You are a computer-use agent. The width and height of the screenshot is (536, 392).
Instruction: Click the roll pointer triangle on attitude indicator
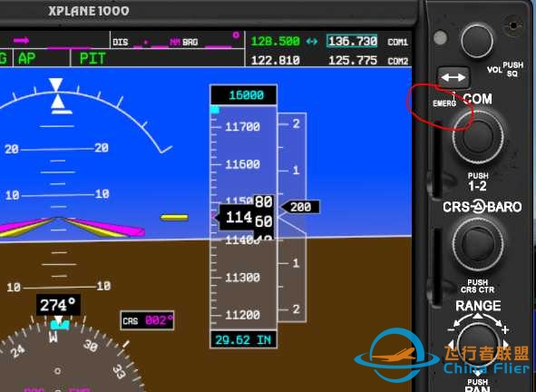tap(57, 103)
